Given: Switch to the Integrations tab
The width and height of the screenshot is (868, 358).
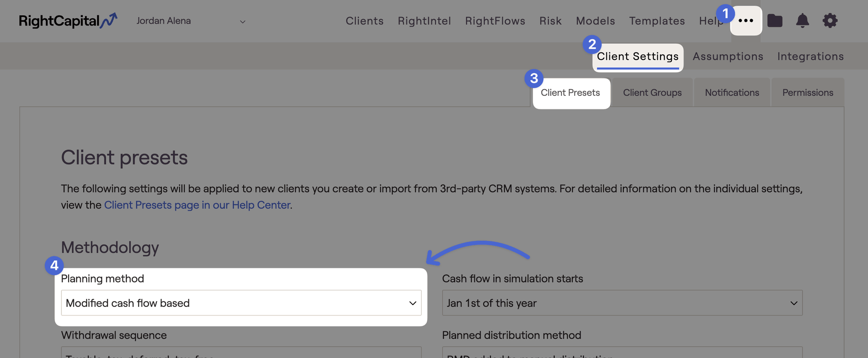Looking at the screenshot, I should coord(810,57).
